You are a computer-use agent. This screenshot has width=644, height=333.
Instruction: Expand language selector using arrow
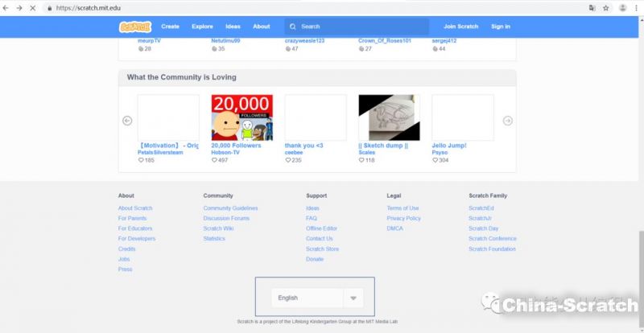[x=353, y=298]
